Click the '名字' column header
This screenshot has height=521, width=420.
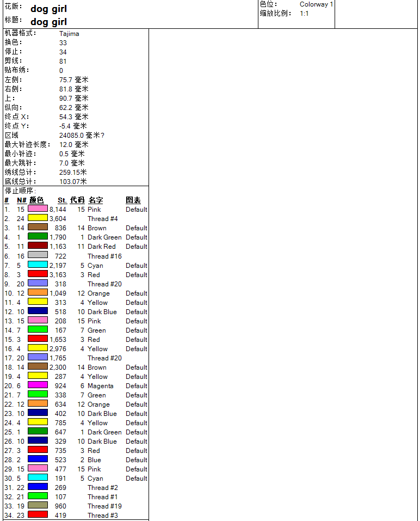pos(96,200)
